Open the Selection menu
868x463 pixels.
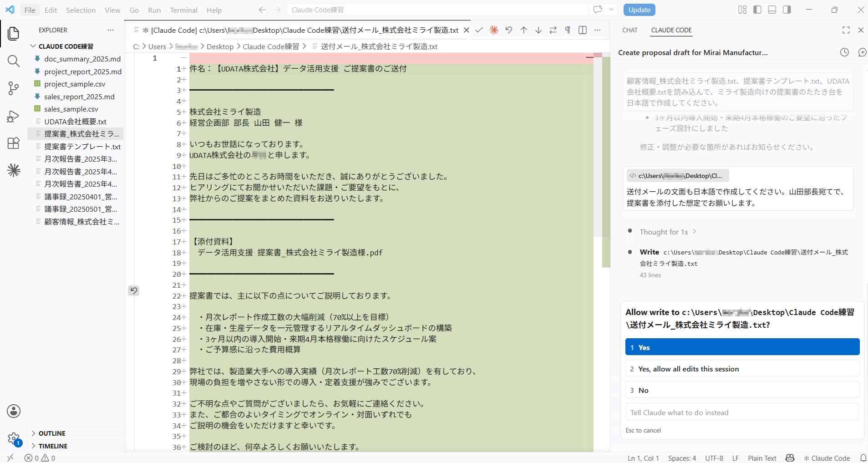pos(81,10)
